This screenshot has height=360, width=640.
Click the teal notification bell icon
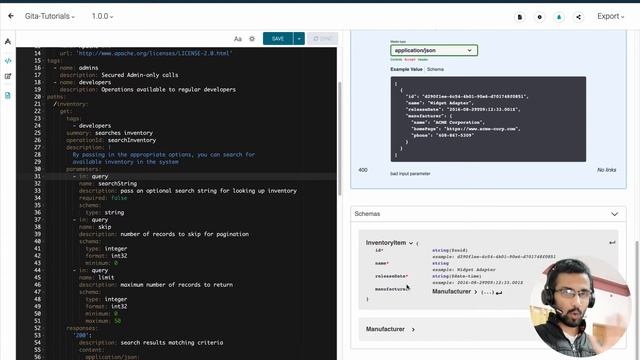[559, 17]
